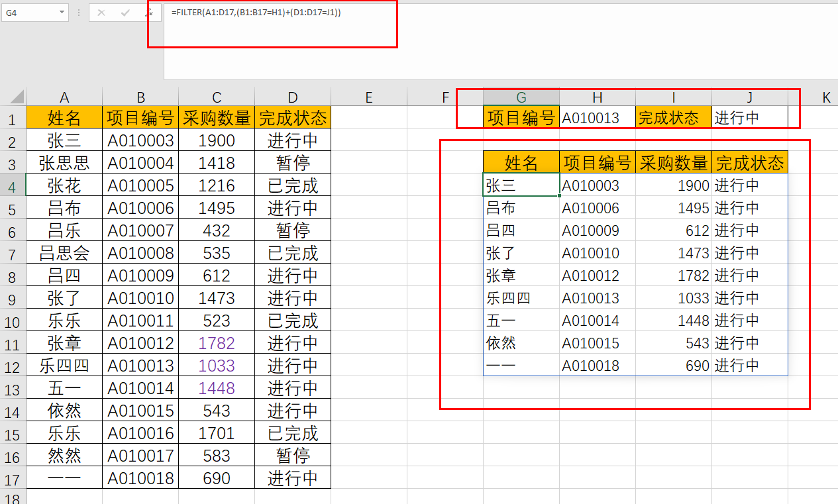The height and width of the screenshot is (504, 838).
Task: Click cell J1 containing 进行中
Action: pyautogui.click(x=750, y=118)
